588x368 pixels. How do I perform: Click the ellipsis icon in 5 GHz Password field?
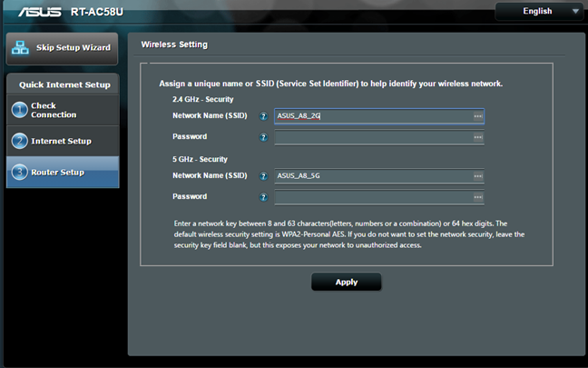click(477, 197)
